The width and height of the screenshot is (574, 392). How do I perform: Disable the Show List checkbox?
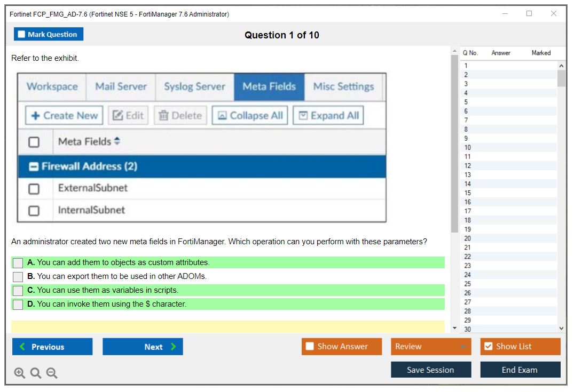coord(489,346)
